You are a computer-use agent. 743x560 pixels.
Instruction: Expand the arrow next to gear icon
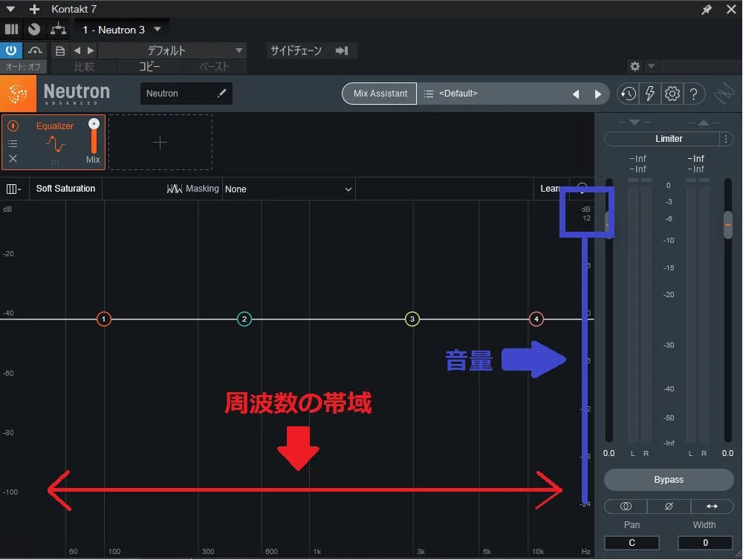point(652,66)
